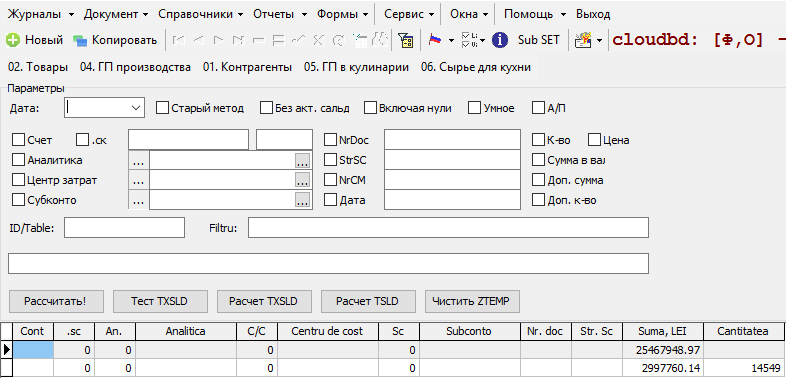Check the Цена checkbox

[595, 140]
